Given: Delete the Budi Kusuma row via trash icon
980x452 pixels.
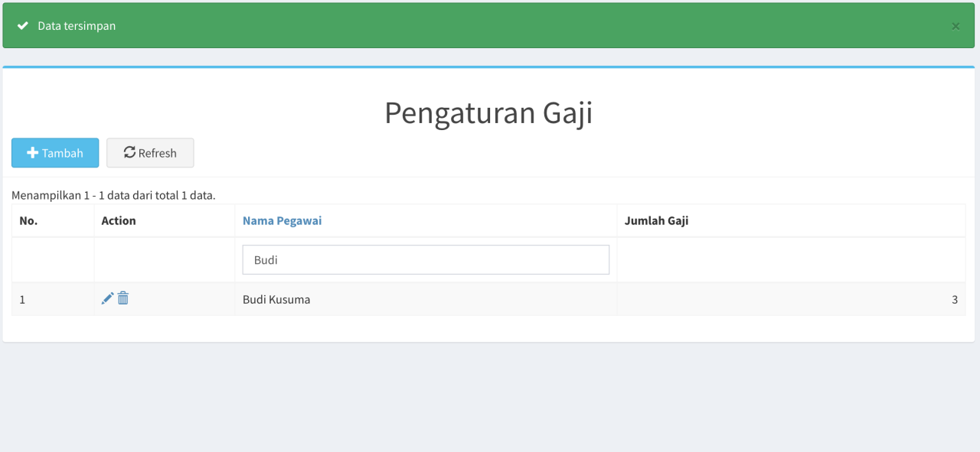Looking at the screenshot, I should 123,298.
